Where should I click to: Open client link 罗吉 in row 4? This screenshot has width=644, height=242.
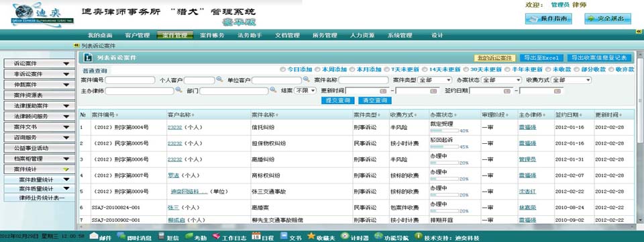pos(173,175)
